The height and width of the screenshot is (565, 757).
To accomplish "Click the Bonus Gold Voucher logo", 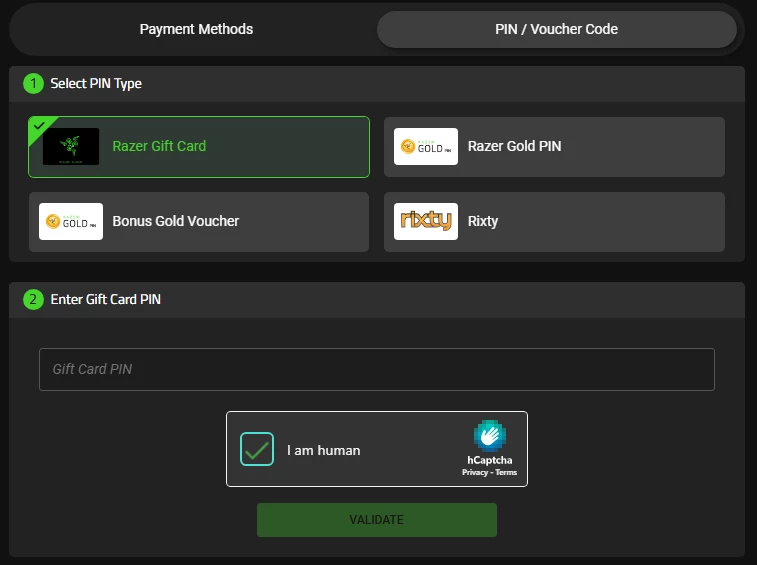I will (x=71, y=221).
